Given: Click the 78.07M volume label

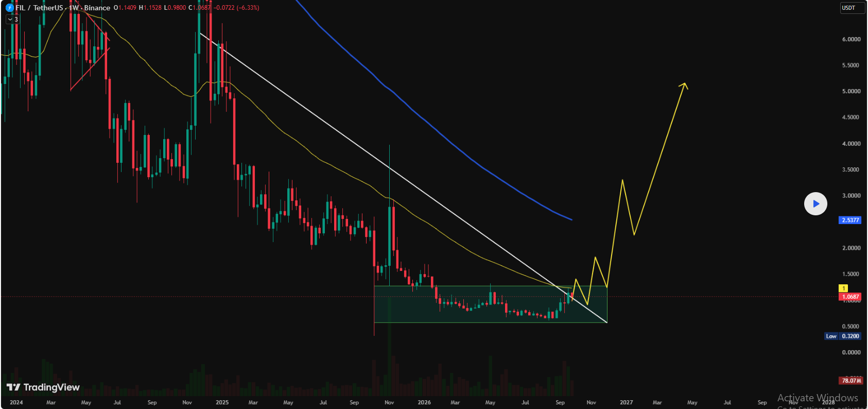Looking at the screenshot, I should coord(851,381).
